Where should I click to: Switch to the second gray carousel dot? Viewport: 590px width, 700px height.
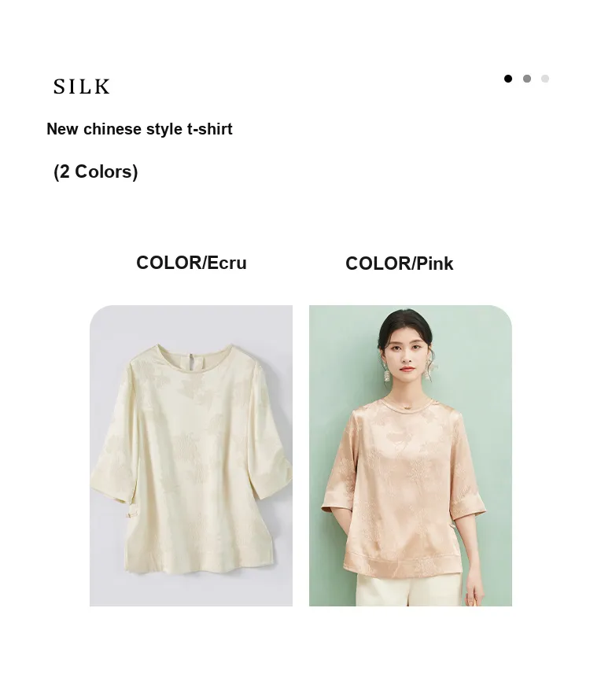pos(527,79)
